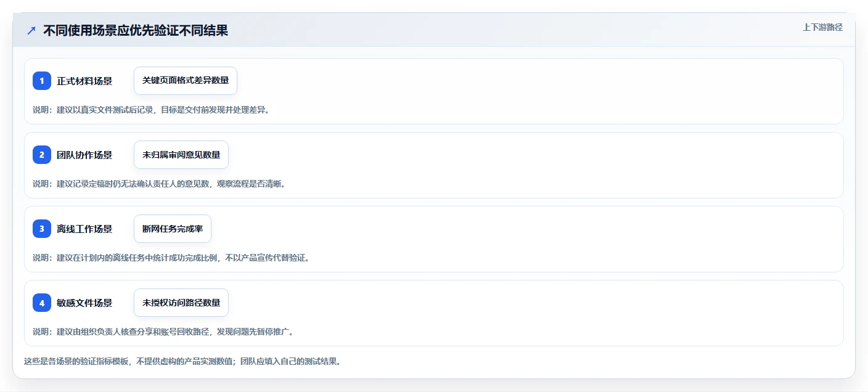
Task: Click the 团队协作场景 title
Action: click(84, 155)
